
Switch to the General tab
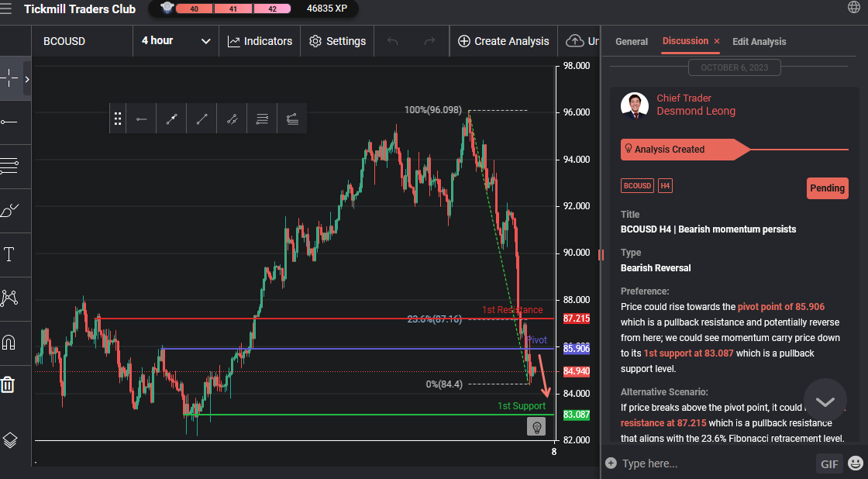coord(631,42)
